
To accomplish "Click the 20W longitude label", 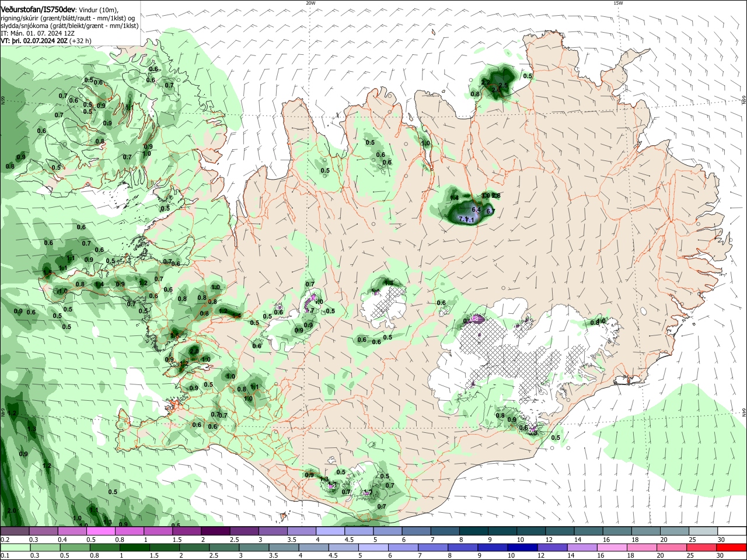I will (x=310, y=3).
